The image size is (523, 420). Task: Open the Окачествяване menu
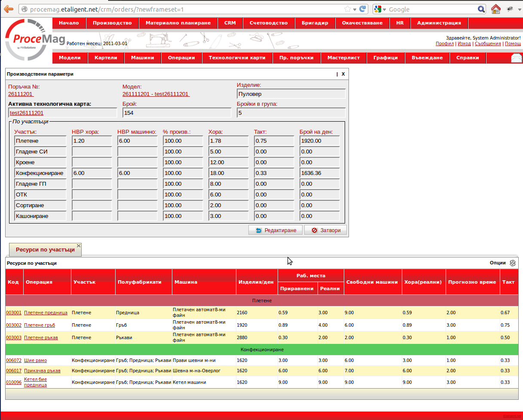[362, 23]
